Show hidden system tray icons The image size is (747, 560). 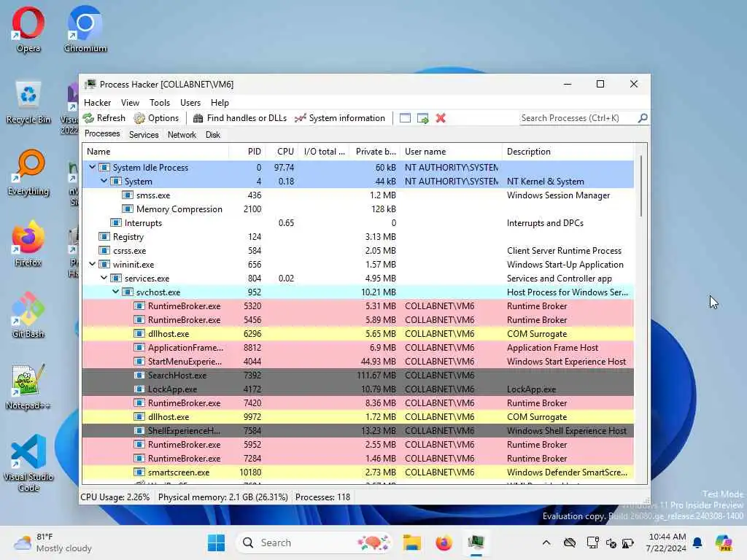click(x=546, y=542)
